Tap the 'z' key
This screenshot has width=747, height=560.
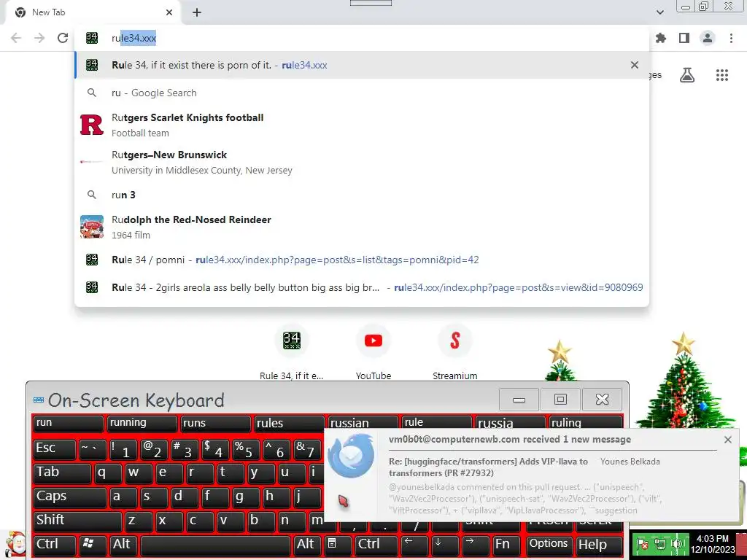click(139, 521)
